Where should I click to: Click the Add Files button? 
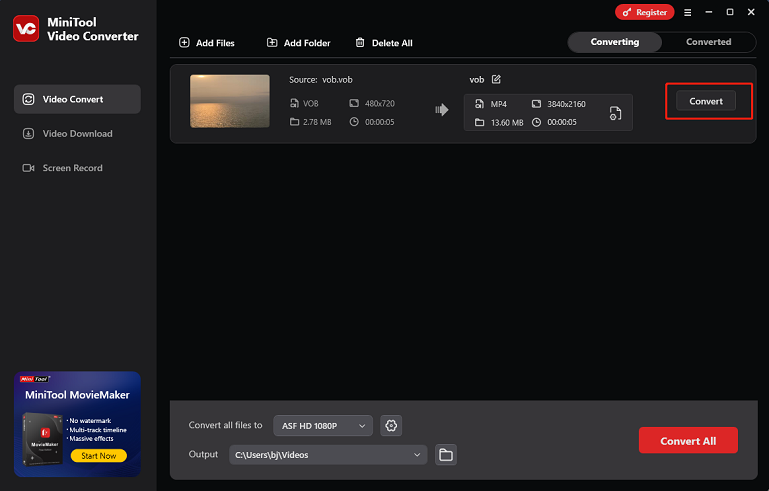pyautogui.click(x=206, y=43)
